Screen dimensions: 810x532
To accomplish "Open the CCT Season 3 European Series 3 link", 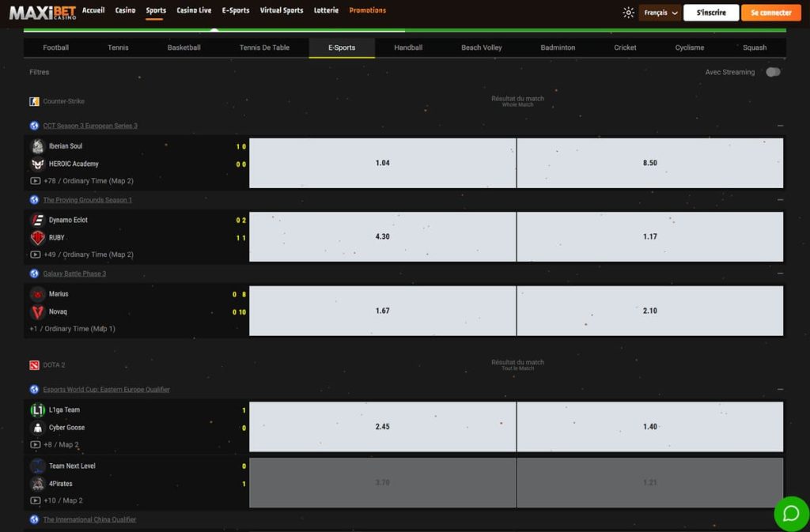I will (x=90, y=126).
